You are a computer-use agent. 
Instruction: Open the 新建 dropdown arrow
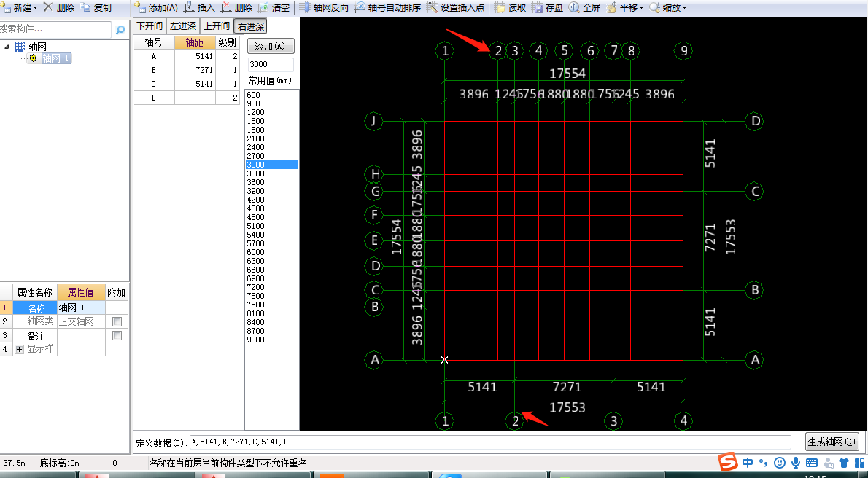36,8
